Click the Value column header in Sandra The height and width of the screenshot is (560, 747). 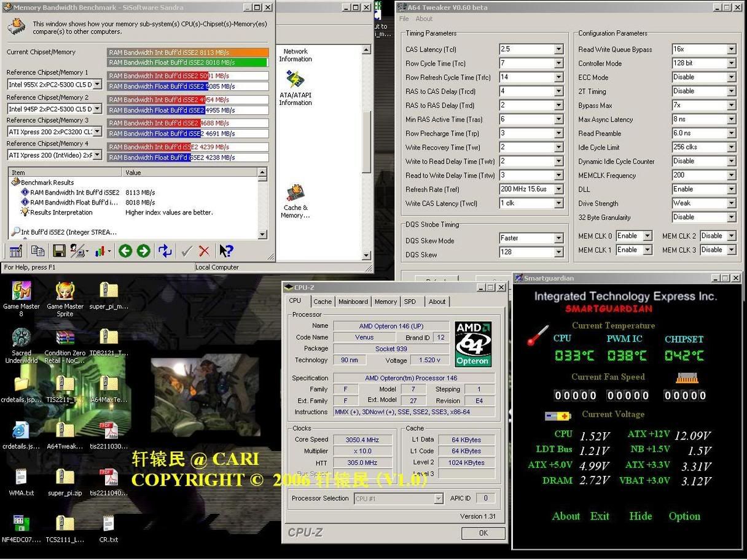(x=190, y=173)
